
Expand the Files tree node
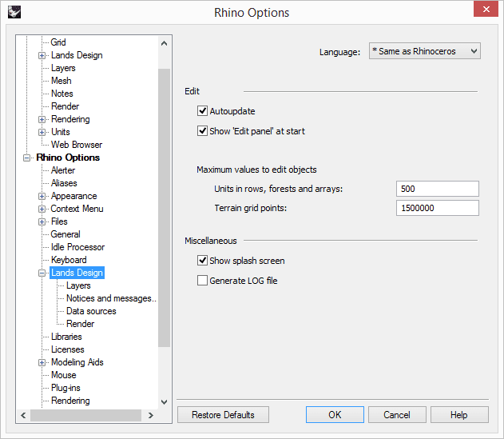[42, 221]
